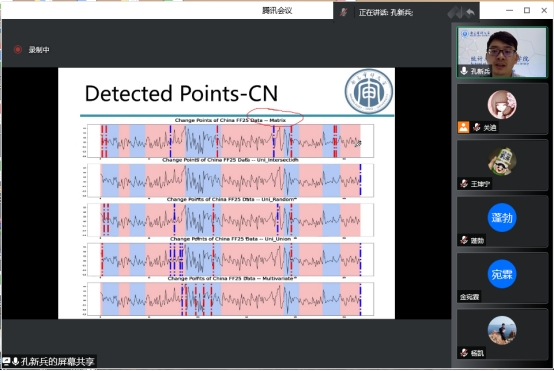Click the muted mic icon beside 蓬勃
Viewport: 554px width, 371px height.
(x=464, y=240)
